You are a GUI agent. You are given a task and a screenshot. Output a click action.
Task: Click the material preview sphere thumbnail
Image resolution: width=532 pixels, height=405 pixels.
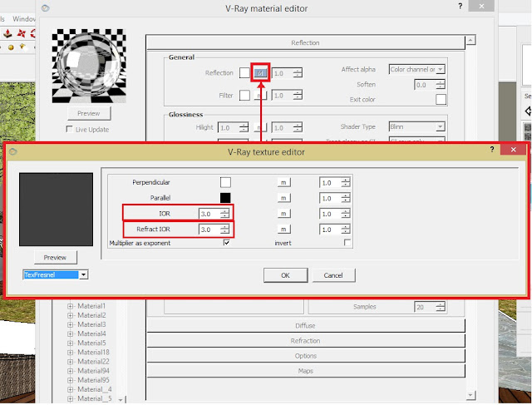89,66
